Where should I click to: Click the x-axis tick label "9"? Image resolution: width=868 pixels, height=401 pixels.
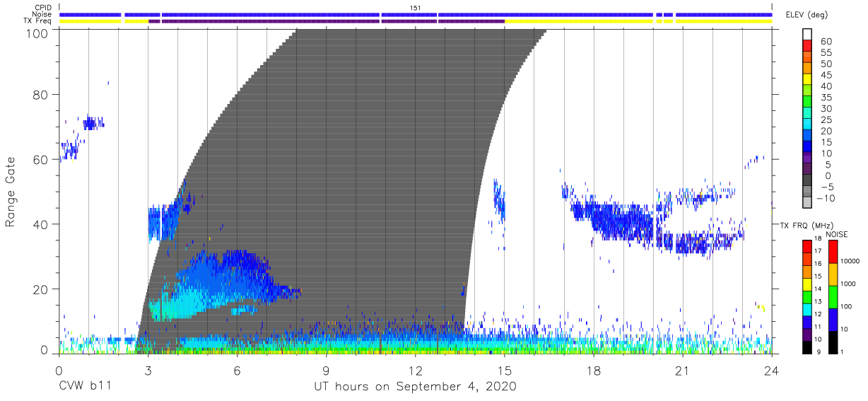pos(326,370)
